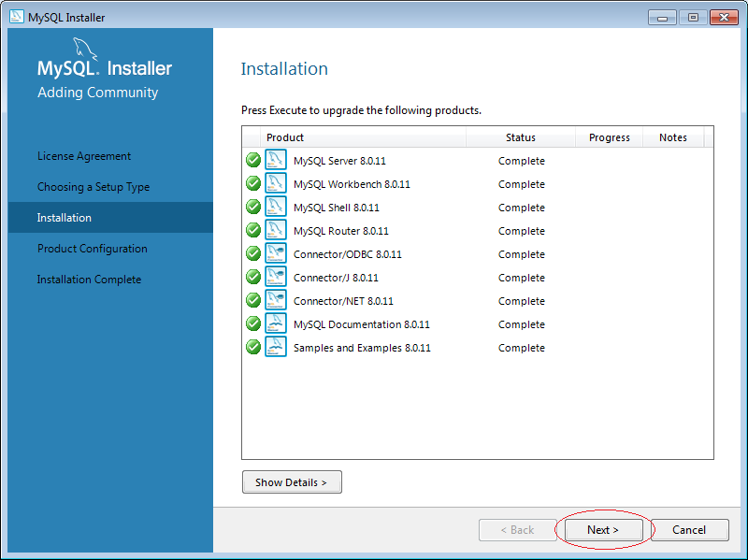748x560 pixels.
Task: Click the MySQL Router 8.0.11 product icon
Action: 276,230
